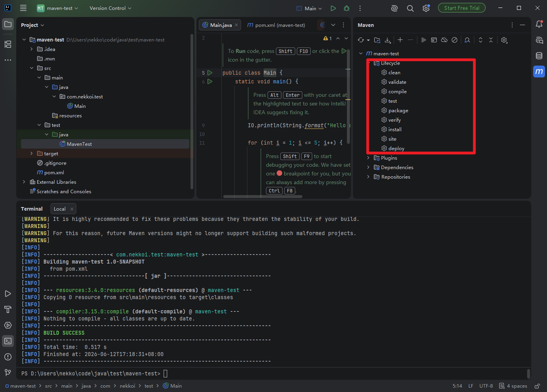Image resolution: width=547 pixels, height=392 pixels.
Task: Open maven-test project dropdown in title bar
Action: (x=58, y=8)
